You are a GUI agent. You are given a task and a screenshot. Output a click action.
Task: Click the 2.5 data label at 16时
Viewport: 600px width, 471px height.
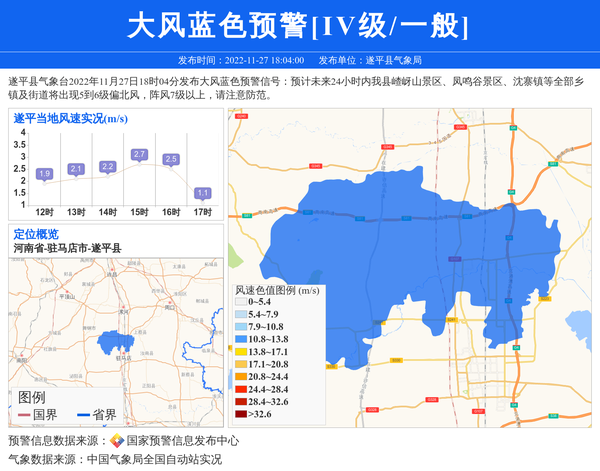tap(171, 160)
